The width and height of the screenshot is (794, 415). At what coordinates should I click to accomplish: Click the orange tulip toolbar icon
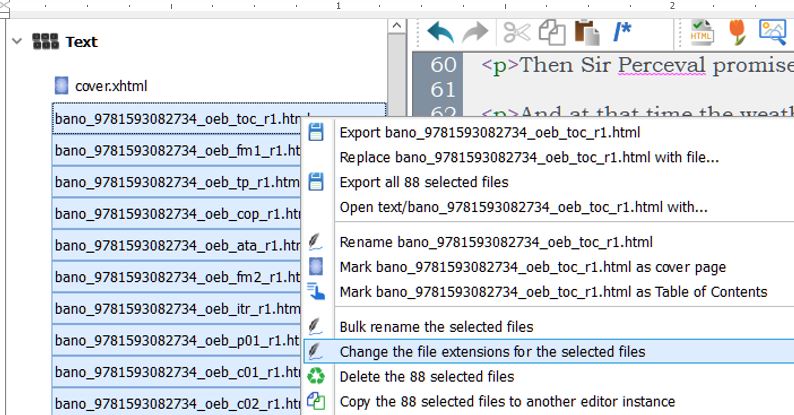click(x=737, y=33)
